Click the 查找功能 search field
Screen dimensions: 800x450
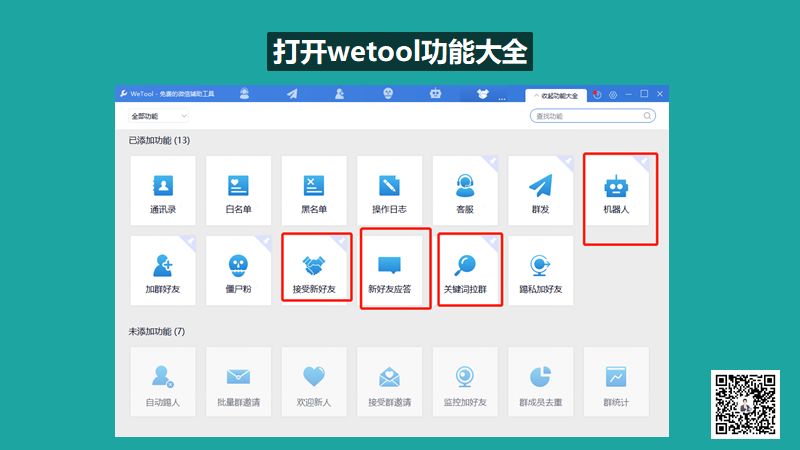tap(585, 117)
